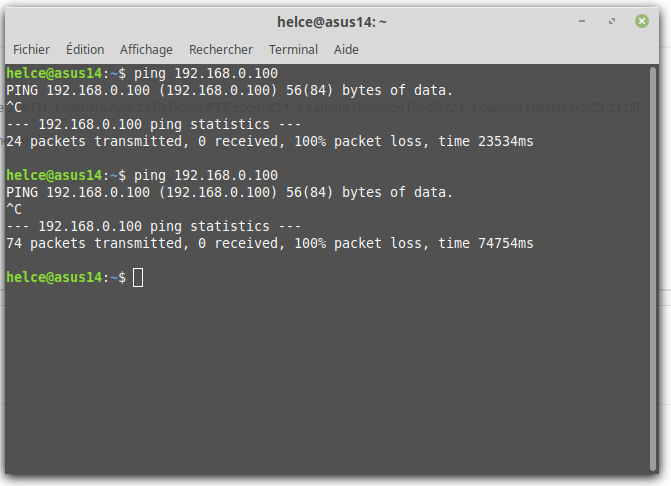Open the Terminal menu

point(294,50)
